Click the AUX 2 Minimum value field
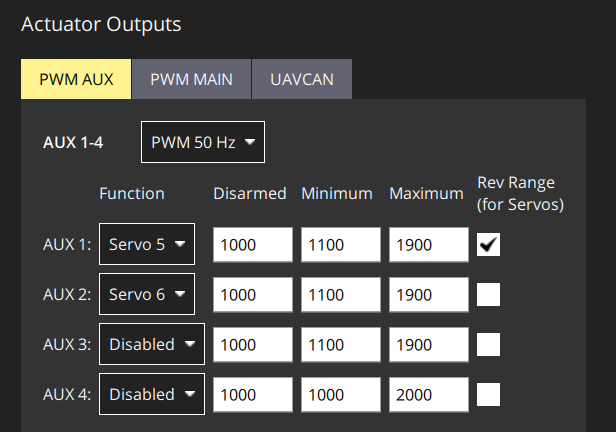Screen dimensions: 616x432 coord(340,295)
